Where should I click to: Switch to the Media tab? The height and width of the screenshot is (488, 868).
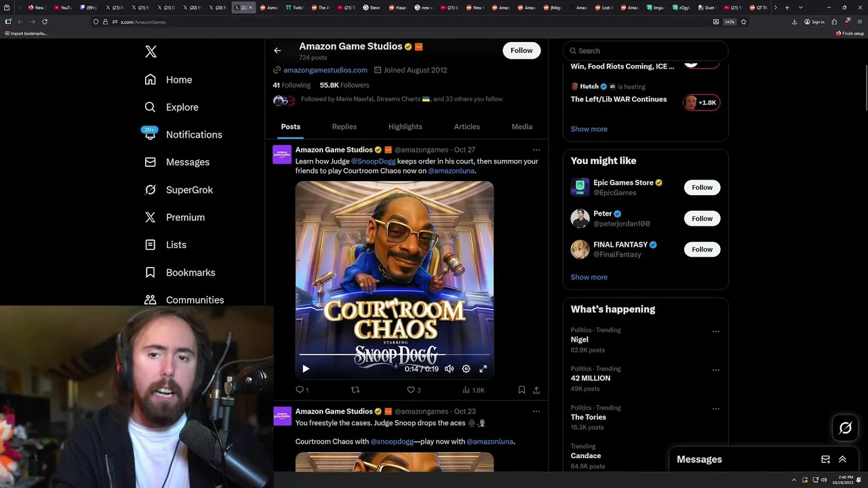click(521, 127)
